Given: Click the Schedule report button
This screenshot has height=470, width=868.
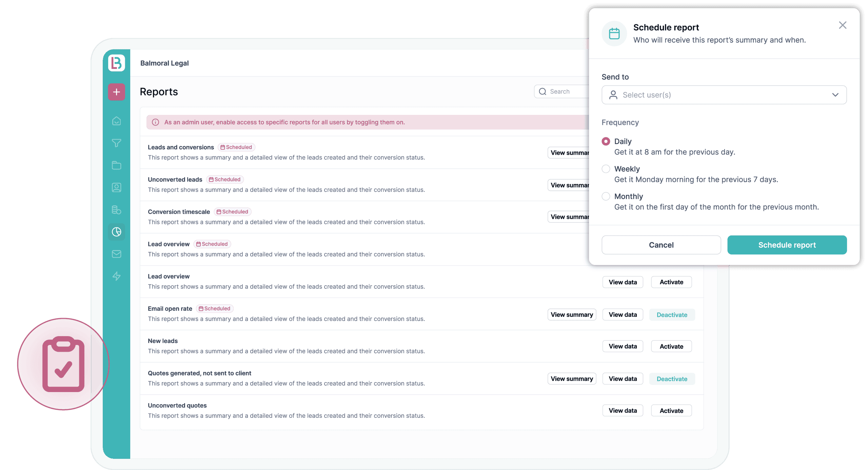Looking at the screenshot, I should pyautogui.click(x=787, y=245).
